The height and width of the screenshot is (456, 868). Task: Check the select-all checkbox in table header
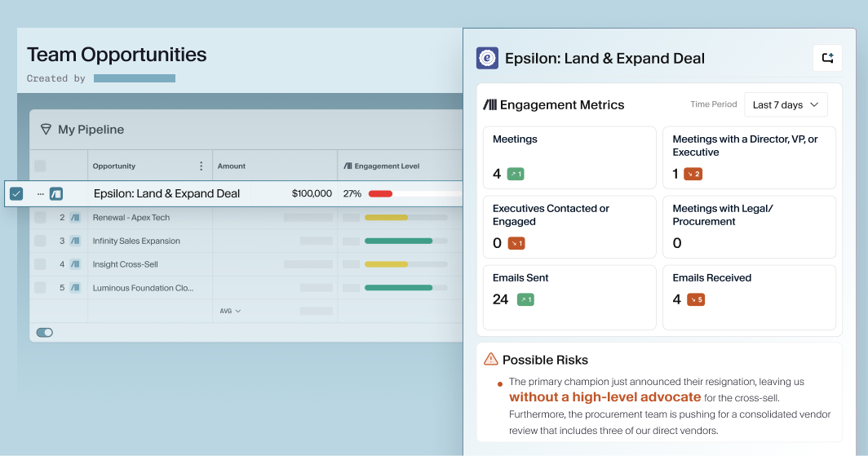[40, 166]
